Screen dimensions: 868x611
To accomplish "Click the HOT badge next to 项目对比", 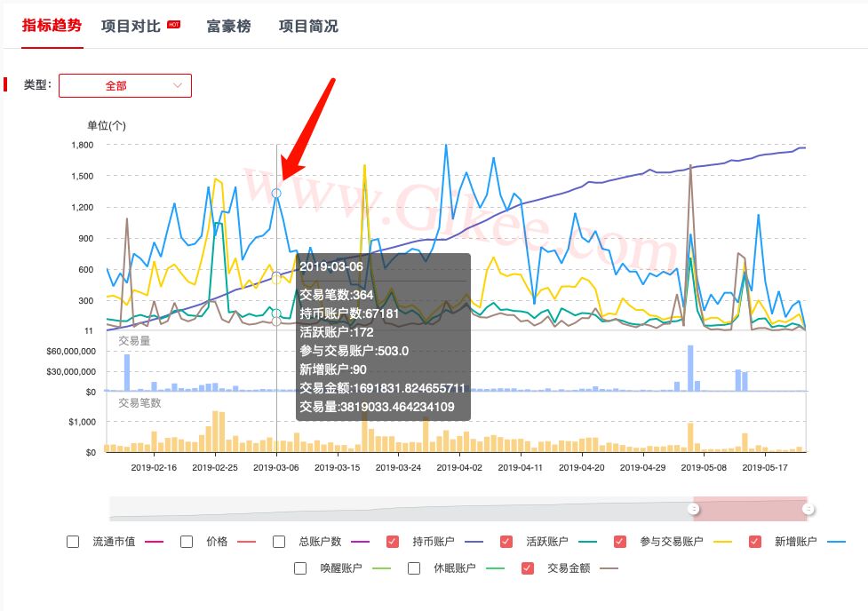I will 174,24.
